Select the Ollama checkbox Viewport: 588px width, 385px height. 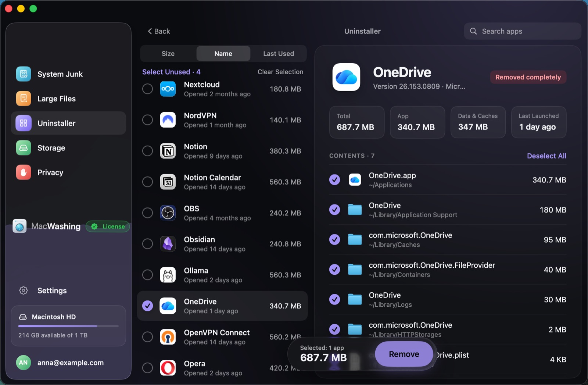(x=148, y=275)
